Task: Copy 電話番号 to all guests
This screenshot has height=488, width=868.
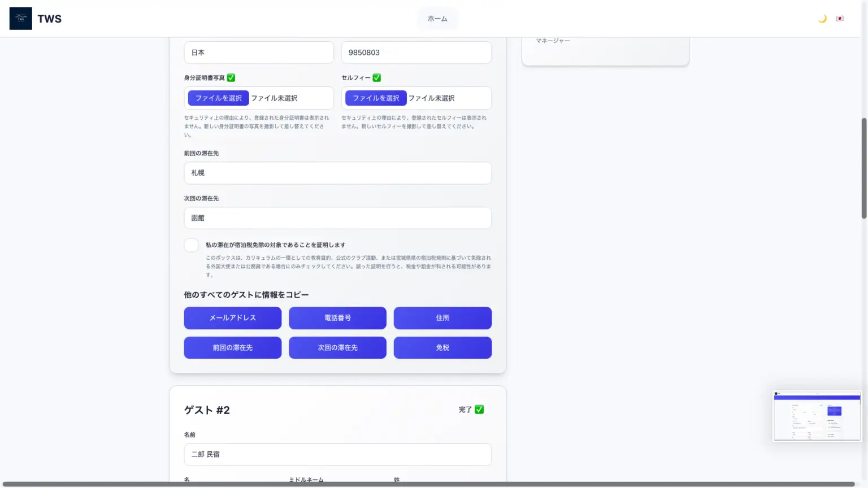Action: click(337, 318)
